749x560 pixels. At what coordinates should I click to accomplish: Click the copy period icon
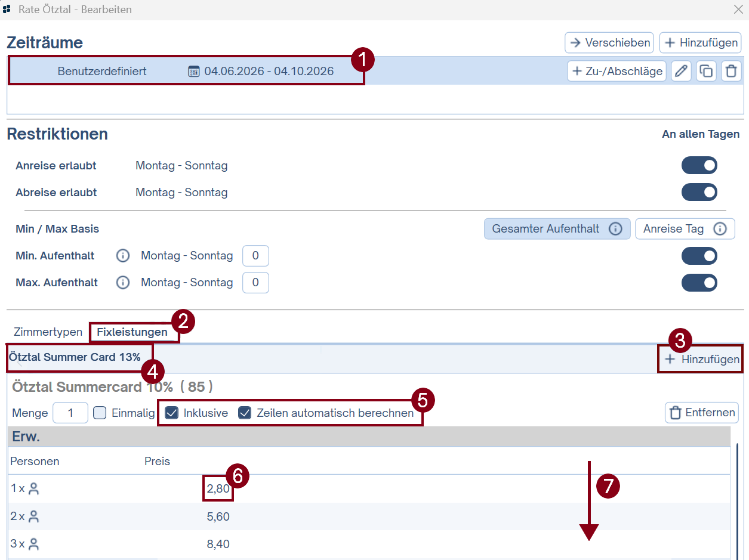pos(706,72)
